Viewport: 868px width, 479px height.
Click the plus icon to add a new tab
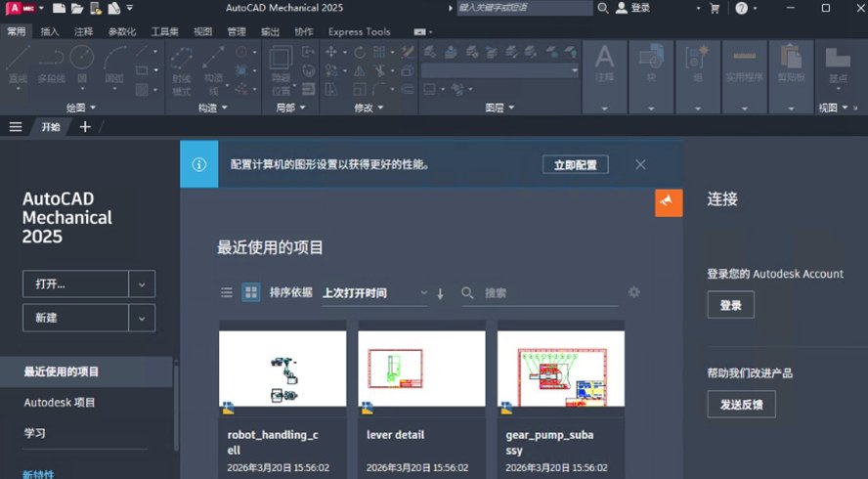pyautogui.click(x=85, y=127)
